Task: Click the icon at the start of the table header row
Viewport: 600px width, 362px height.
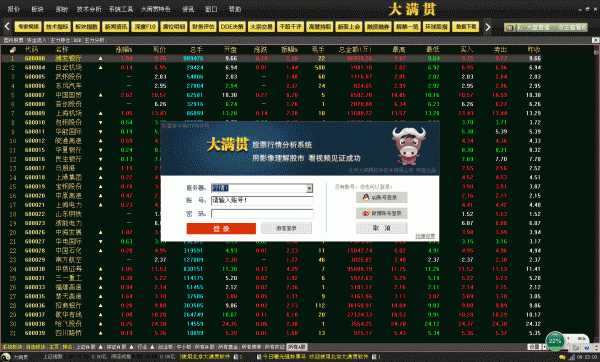Action: pyautogui.click(x=13, y=49)
